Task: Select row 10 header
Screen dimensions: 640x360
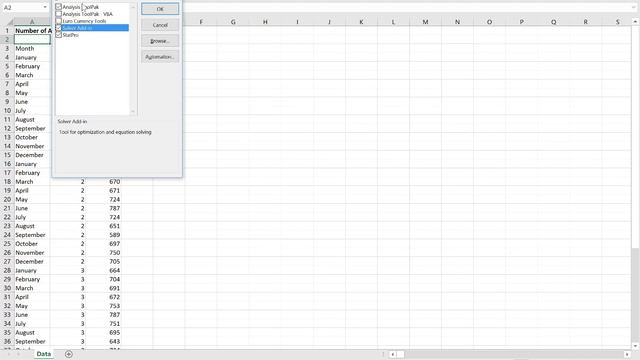Action: 7,111
